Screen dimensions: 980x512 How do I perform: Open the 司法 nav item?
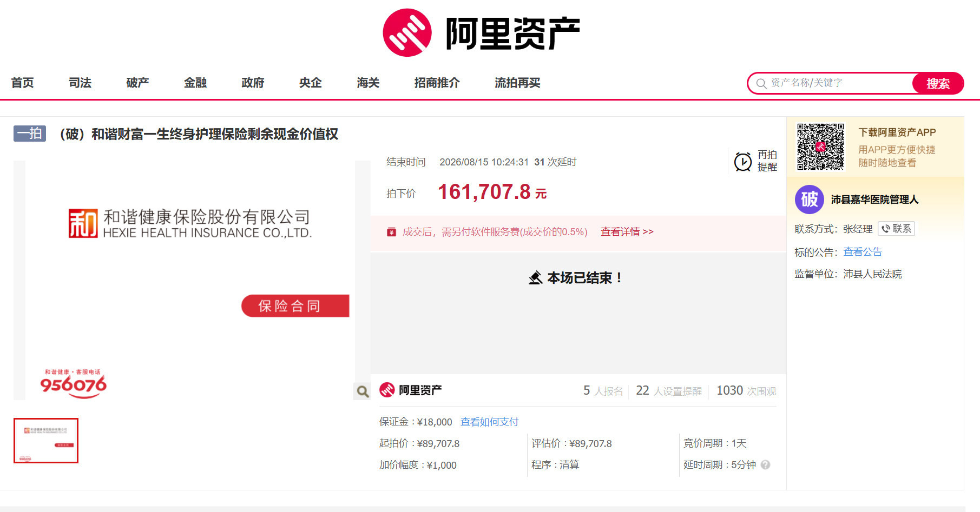coord(80,83)
